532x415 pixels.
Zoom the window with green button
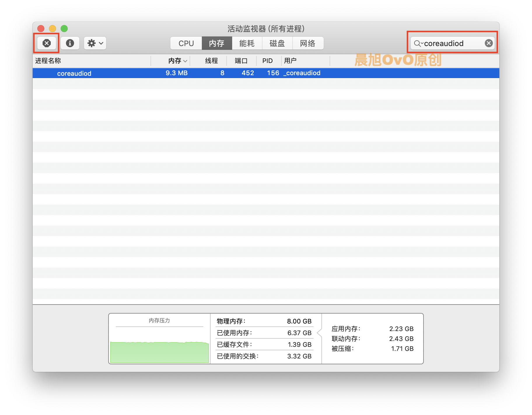tap(64, 29)
